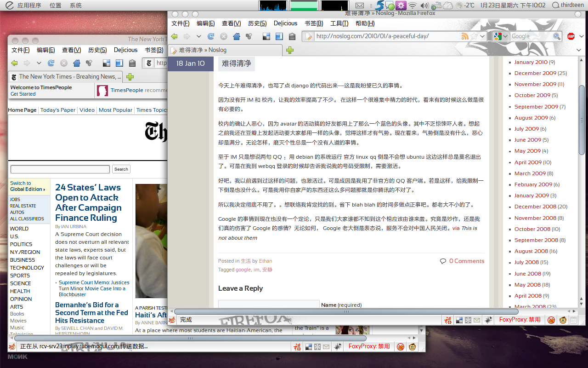Toggle the sidebar panel icon in Noslog toolbar
The height and width of the screenshot is (368, 588).
pos(279,36)
